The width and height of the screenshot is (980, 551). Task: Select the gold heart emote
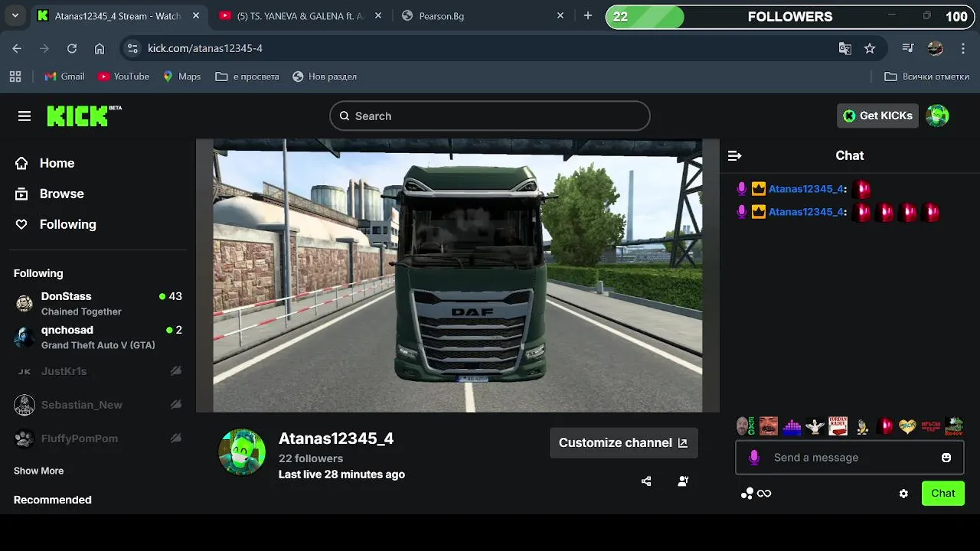click(x=907, y=426)
